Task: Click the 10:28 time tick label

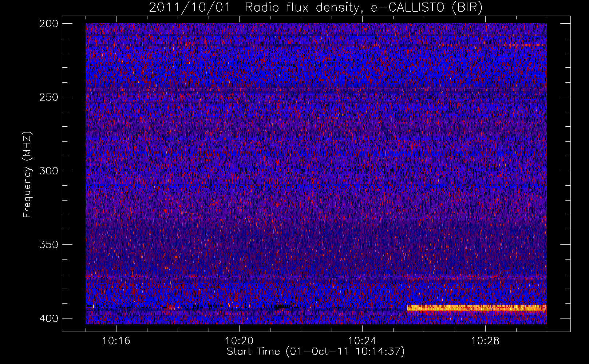Action: click(485, 341)
